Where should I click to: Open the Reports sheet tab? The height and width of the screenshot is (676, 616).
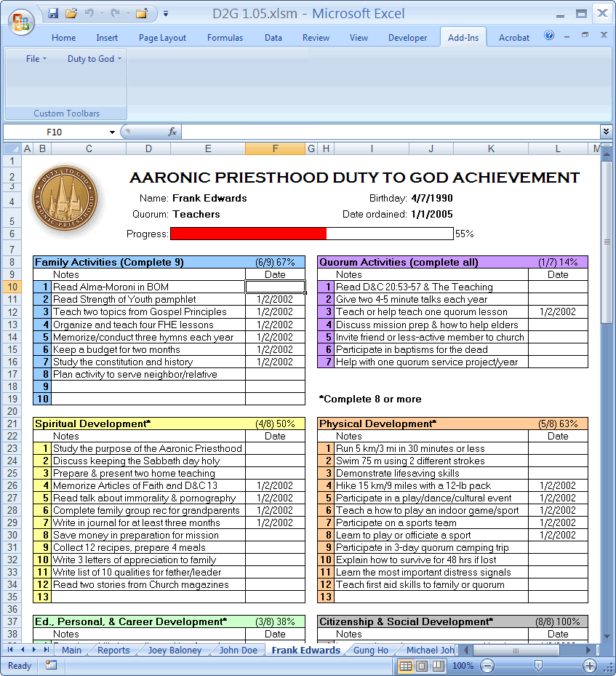click(113, 650)
